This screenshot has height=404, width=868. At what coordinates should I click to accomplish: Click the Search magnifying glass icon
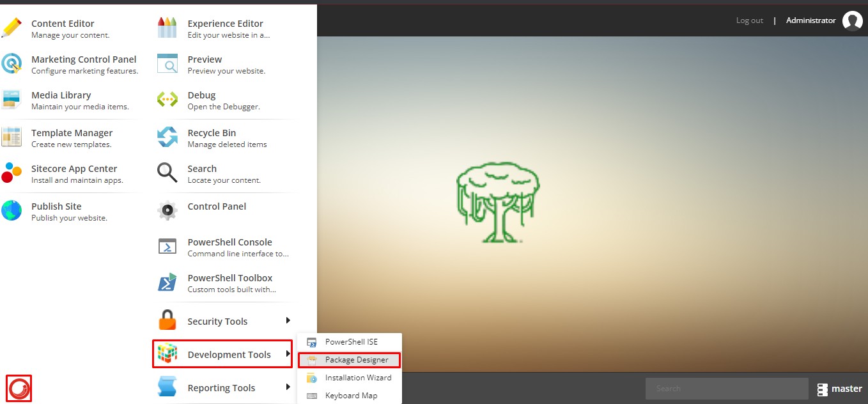167,173
